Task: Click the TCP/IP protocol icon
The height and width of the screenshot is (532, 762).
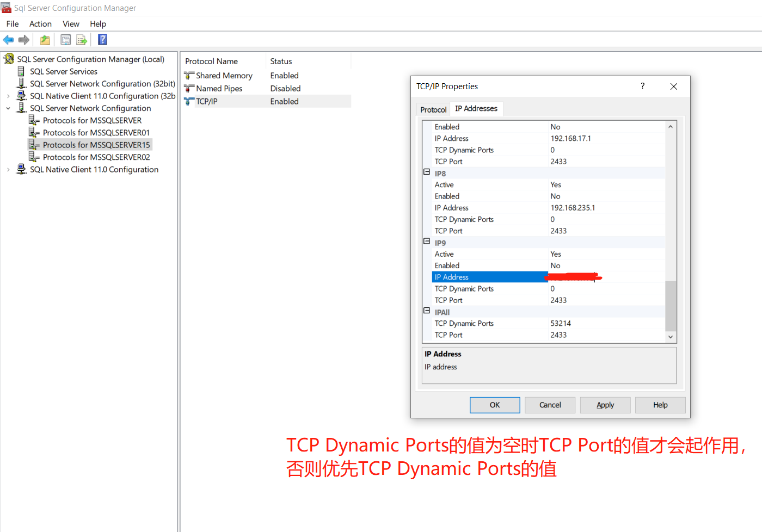Action: (189, 101)
